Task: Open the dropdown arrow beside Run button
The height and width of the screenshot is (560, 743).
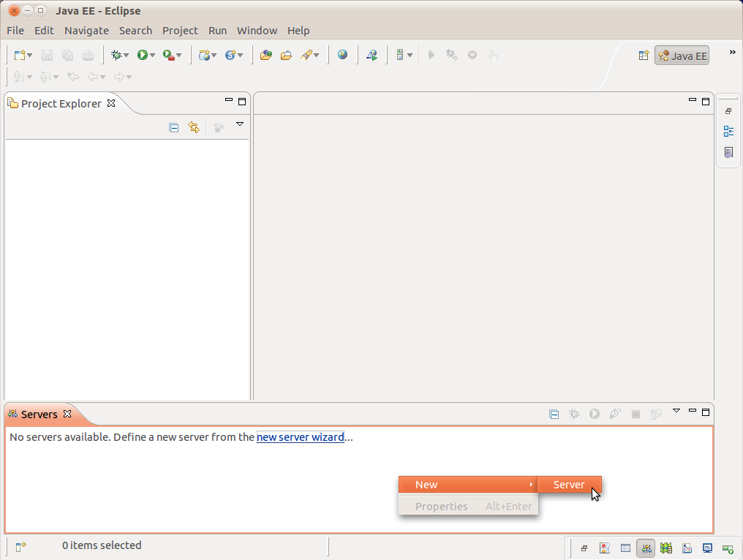Action: tap(152, 56)
